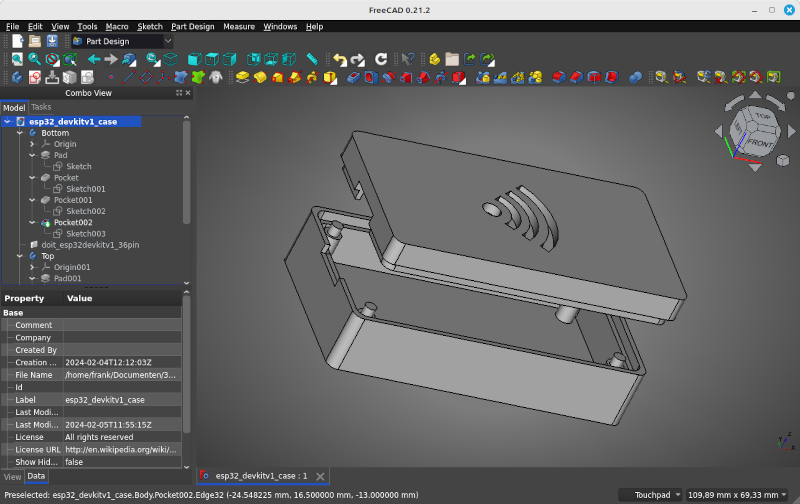This screenshot has width=800, height=504.
Task: Switch to the Tasks tab
Action: click(x=41, y=107)
